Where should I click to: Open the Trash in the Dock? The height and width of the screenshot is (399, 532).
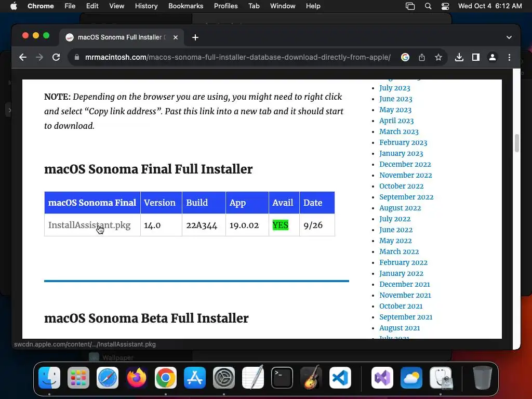pyautogui.click(x=483, y=378)
